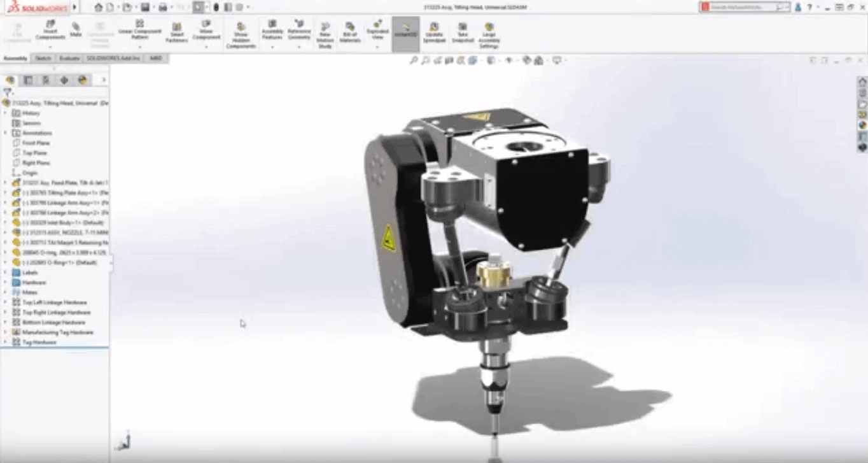Open Move Component dropdown arrow
This screenshot has width=868, height=463.
pyautogui.click(x=206, y=47)
